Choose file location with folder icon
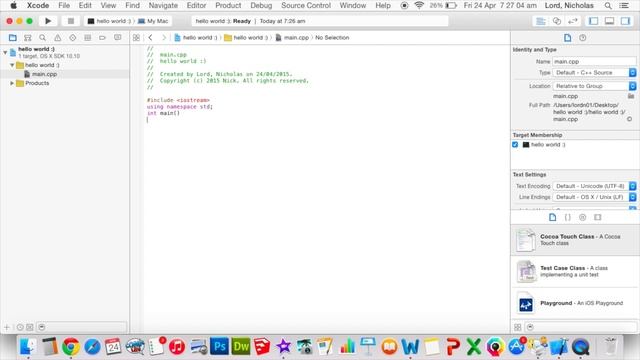 [x=631, y=96]
